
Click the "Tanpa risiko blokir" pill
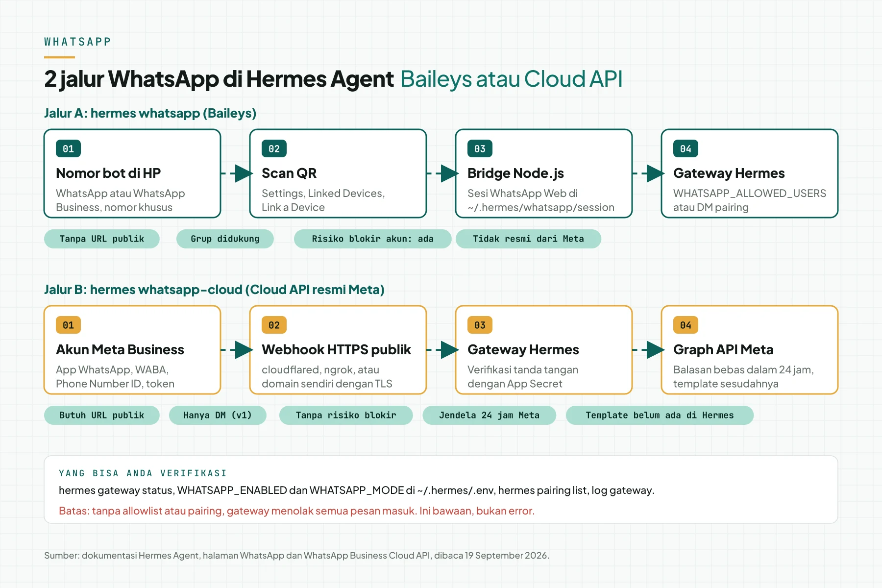346,415
